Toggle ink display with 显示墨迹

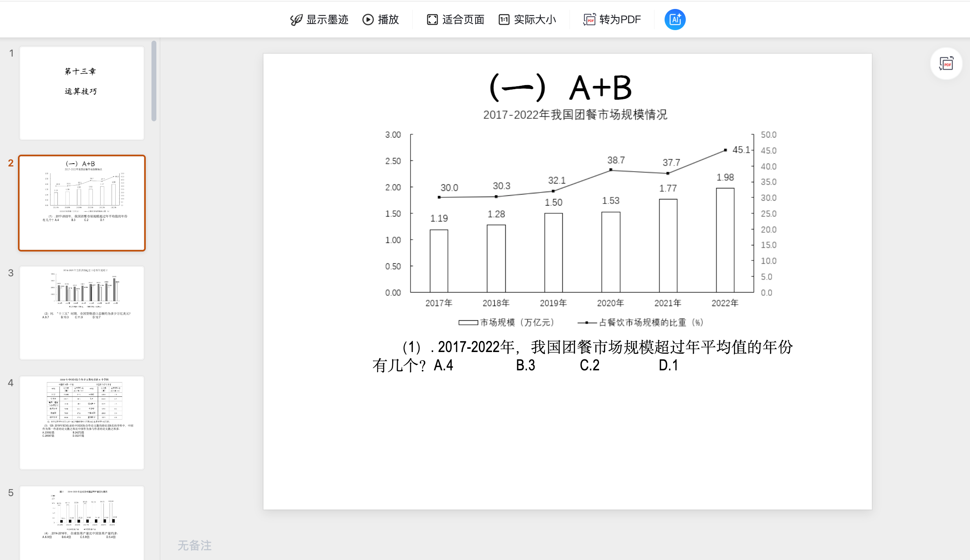[x=319, y=19]
